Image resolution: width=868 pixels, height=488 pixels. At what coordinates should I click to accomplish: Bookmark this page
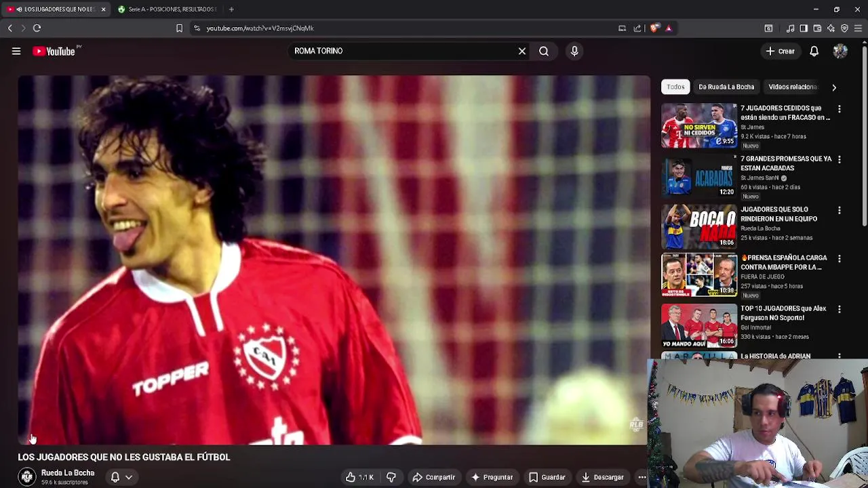pos(179,28)
